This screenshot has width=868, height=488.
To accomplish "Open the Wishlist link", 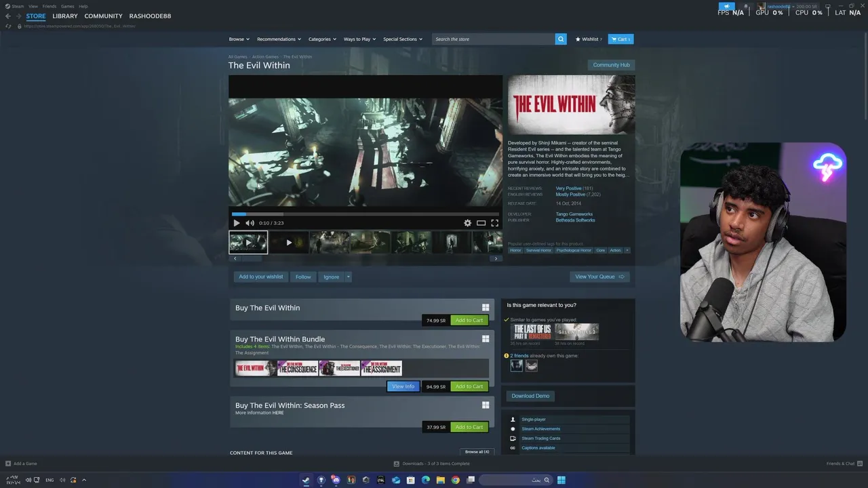I will 589,39.
